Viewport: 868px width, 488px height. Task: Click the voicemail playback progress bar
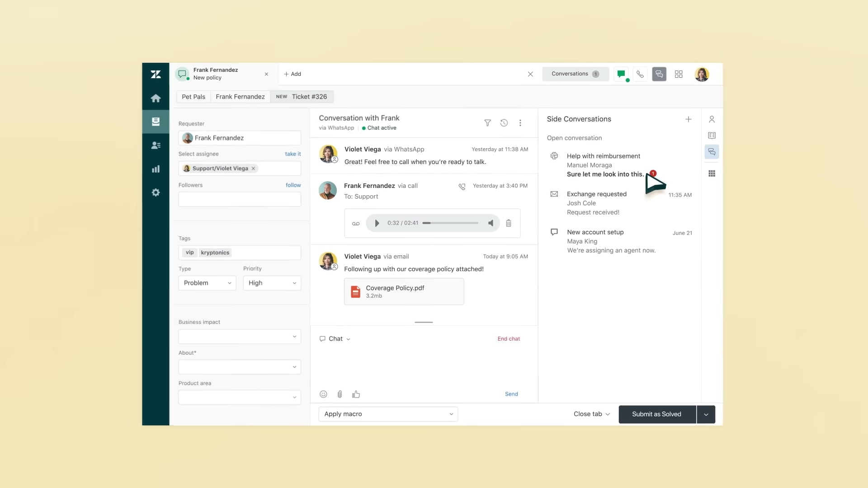[x=450, y=223]
